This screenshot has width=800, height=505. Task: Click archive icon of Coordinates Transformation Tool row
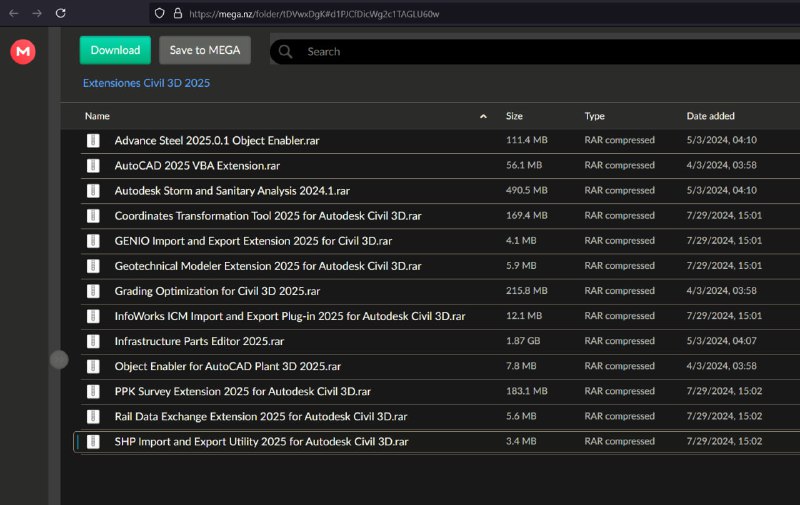93,216
